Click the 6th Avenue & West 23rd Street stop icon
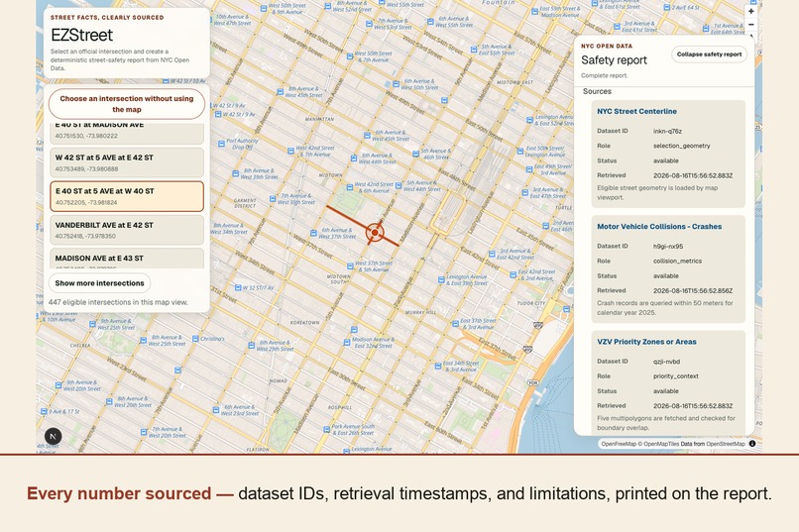799x532 pixels. [215, 410]
